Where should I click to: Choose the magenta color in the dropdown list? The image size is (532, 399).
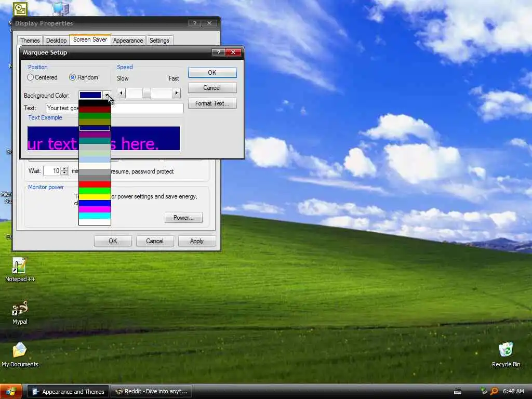pyautogui.click(x=95, y=209)
